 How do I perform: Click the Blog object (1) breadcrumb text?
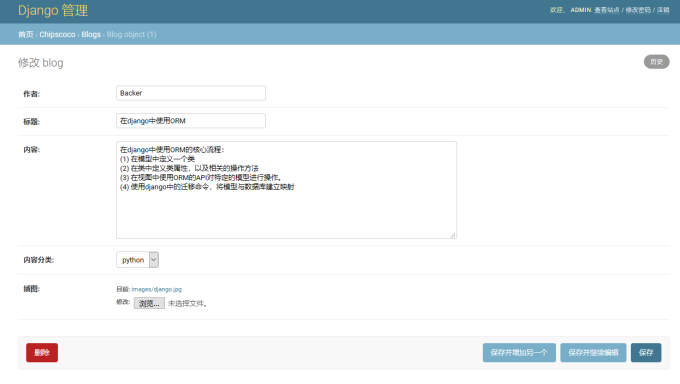point(131,34)
